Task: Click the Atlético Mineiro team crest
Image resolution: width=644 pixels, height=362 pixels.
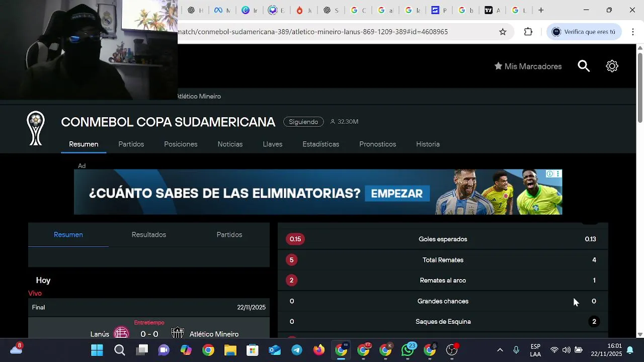Action: (177, 333)
